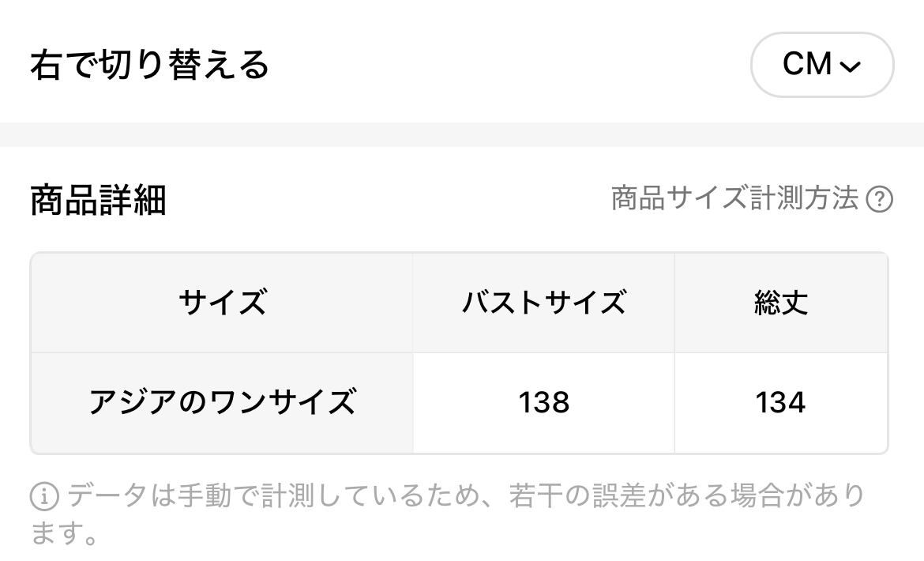The height and width of the screenshot is (561, 924).
Task: Click the サイズ column header
Action: [x=222, y=303]
